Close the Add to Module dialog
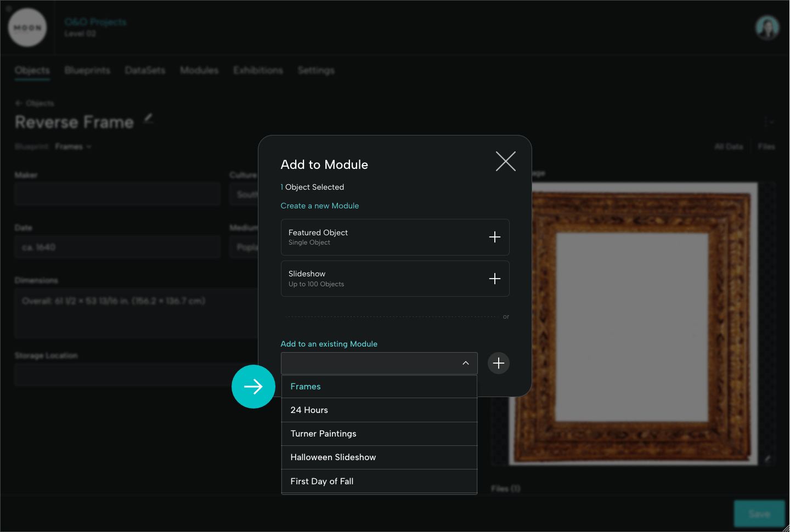This screenshot has width=790, height=532. 505,161
